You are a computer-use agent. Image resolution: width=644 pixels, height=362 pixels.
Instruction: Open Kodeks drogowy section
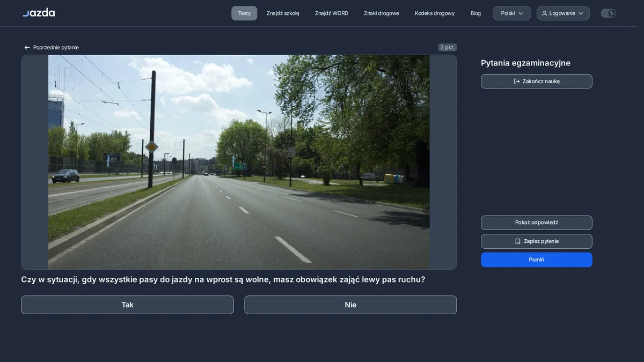(435, 13)
